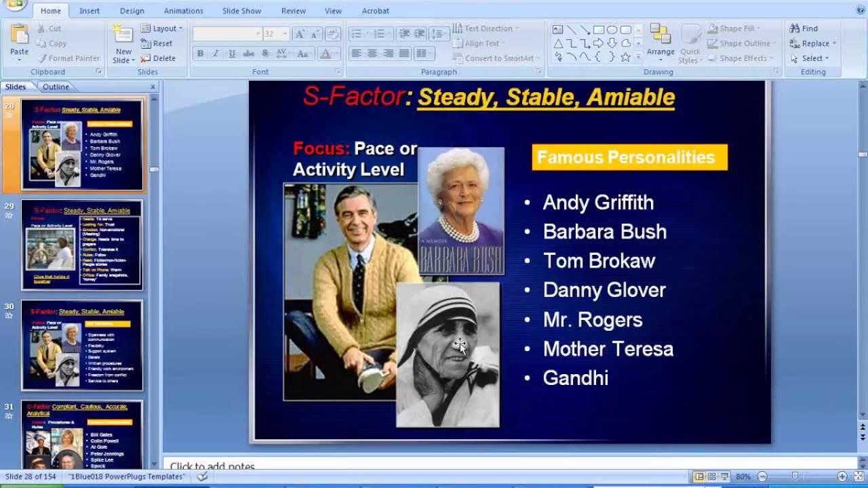Open the Layout dropdown
The image size is (868, 488).
[161, 28]
